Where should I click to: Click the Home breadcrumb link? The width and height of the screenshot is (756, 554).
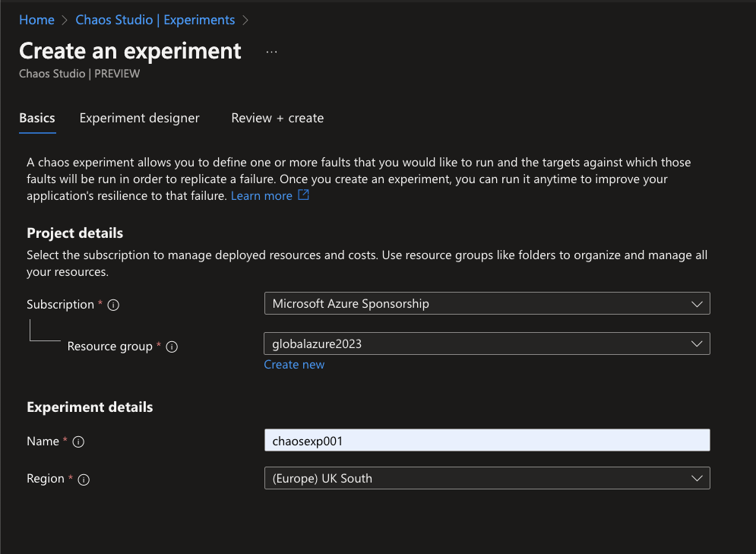(x=36, y=20)
